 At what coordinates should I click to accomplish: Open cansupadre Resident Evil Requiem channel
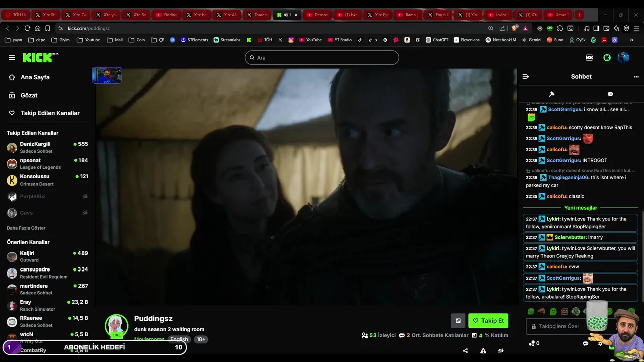[x=47, y=273]
